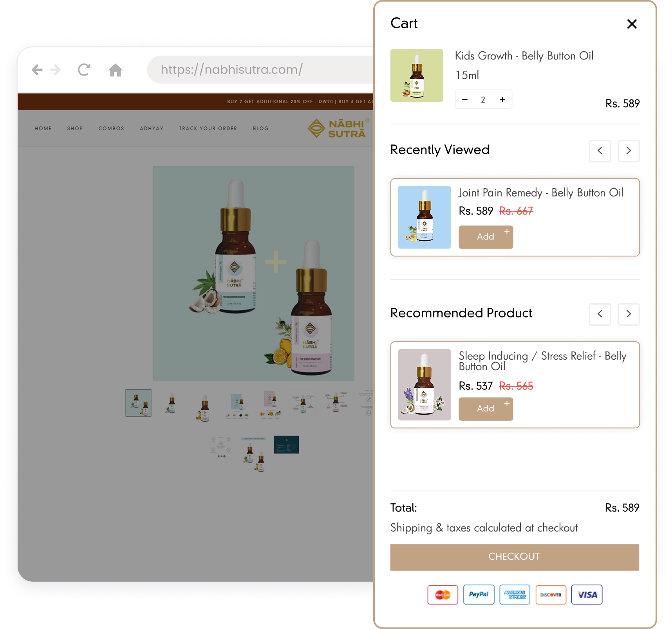Viewport: 672px width, 629px height.
Task: Open the Nabhi Sutra logo
Action: click(338, 128)
